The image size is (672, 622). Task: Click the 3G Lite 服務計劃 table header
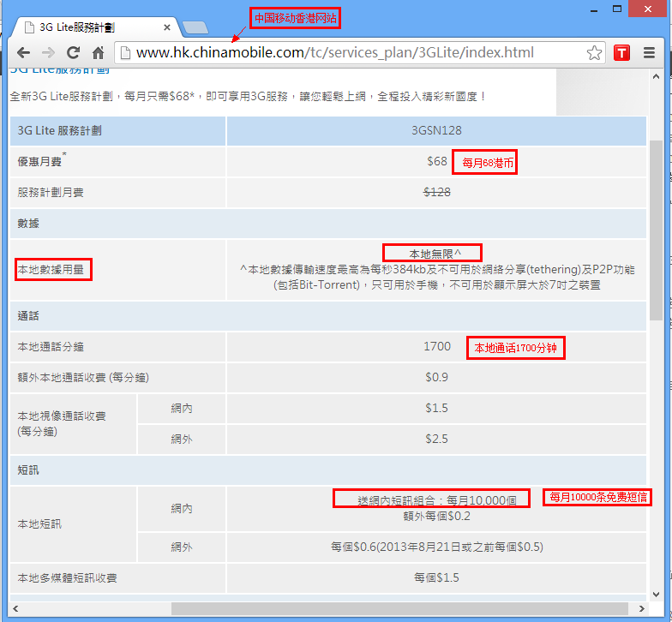60,130
